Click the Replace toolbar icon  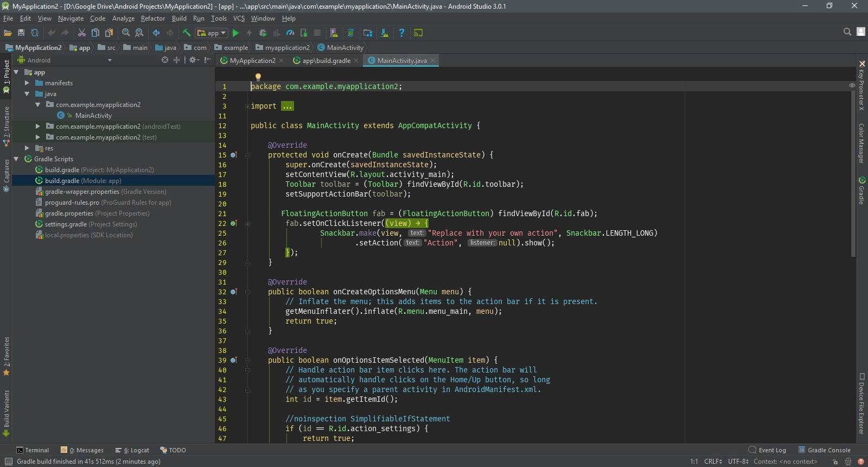point(139,33)
